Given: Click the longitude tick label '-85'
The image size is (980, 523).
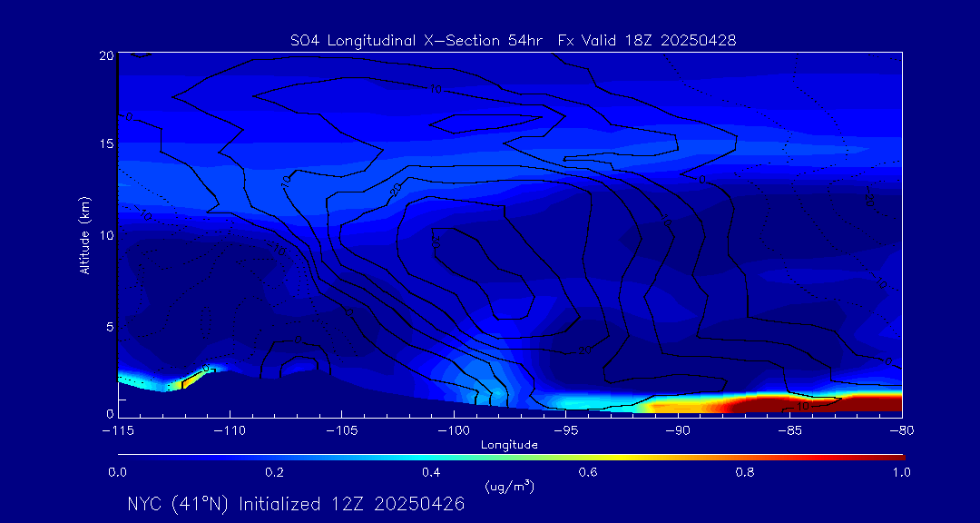Looking at the screenshot, I should [790, 431].
